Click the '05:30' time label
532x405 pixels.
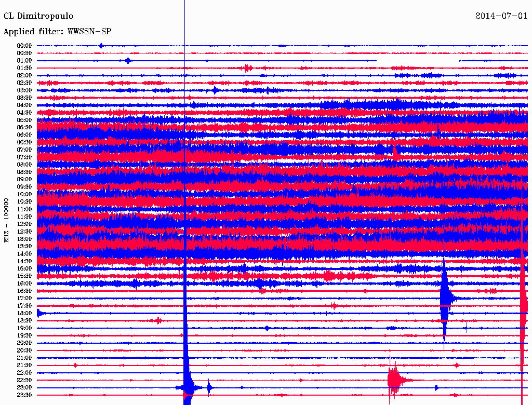pyautogui.click(x=24, y=127)
